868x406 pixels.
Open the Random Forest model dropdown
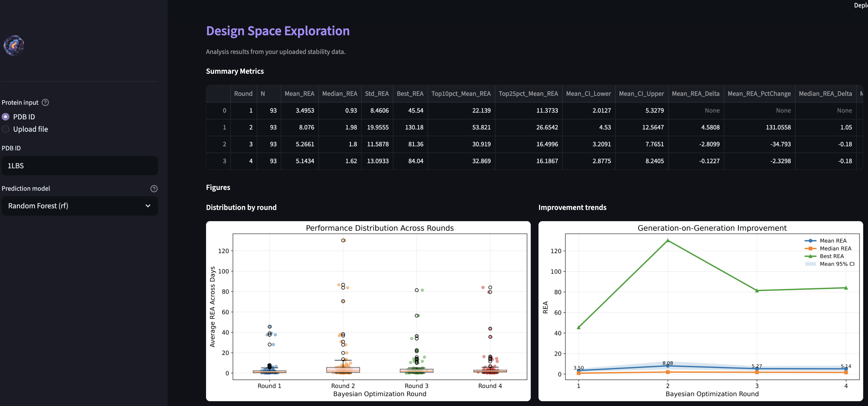[80, 206]
